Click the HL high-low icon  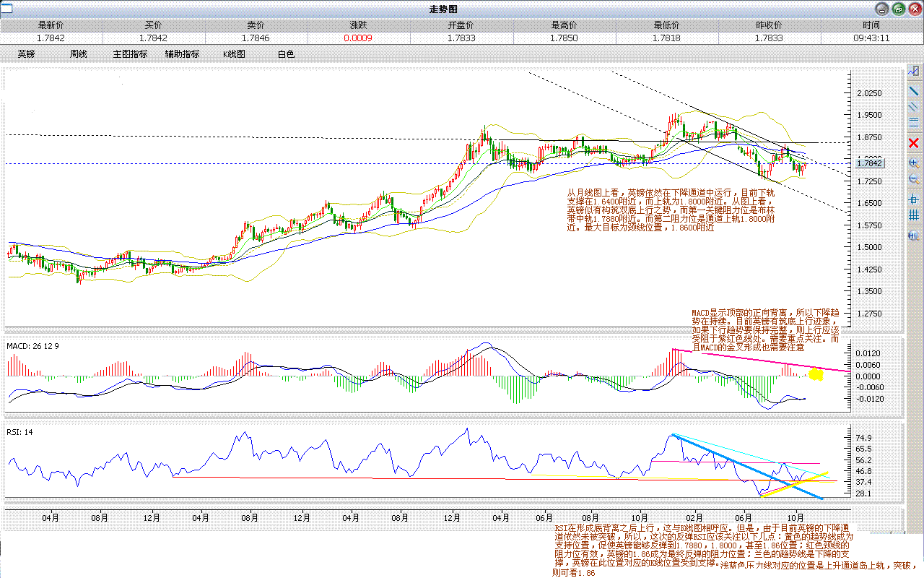click(914, 236)
